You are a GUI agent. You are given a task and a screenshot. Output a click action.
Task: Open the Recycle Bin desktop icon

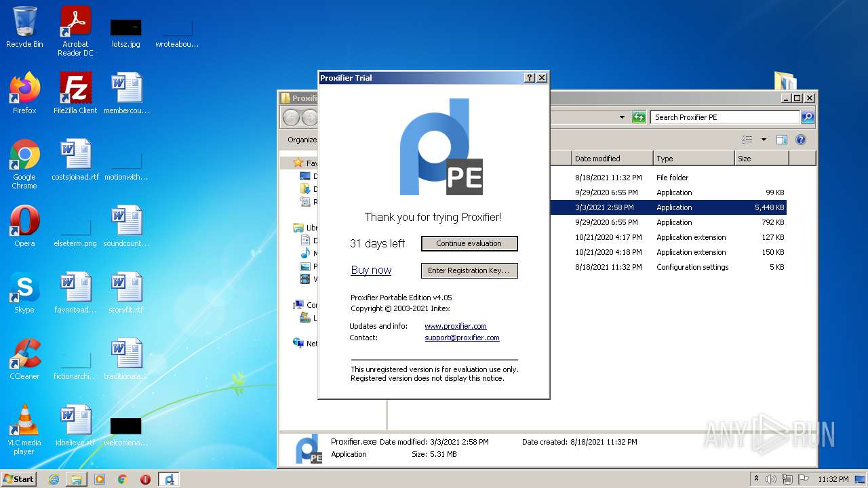coord(24,27)
